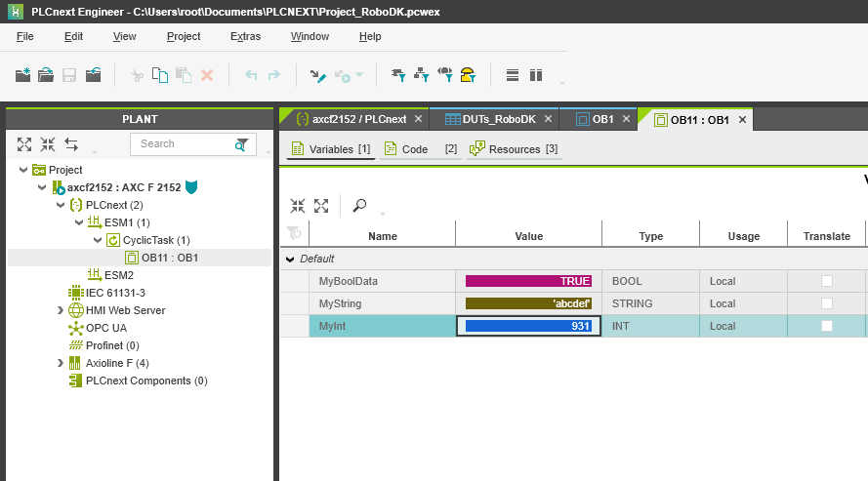Click the PLANT swap arrows icon
Screen dimensions: 868x481
pyautogui.click(x=71, y=144)
